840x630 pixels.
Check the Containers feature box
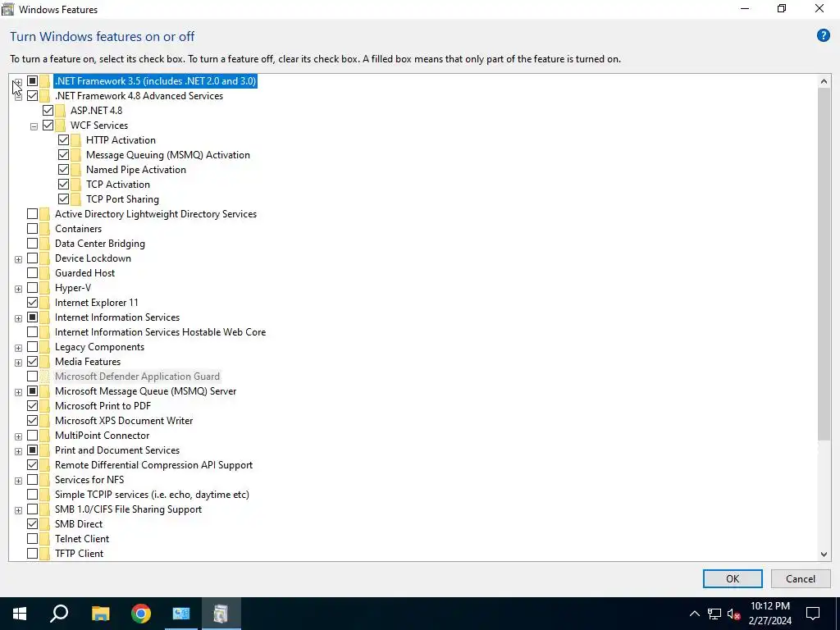pos(32,229)
